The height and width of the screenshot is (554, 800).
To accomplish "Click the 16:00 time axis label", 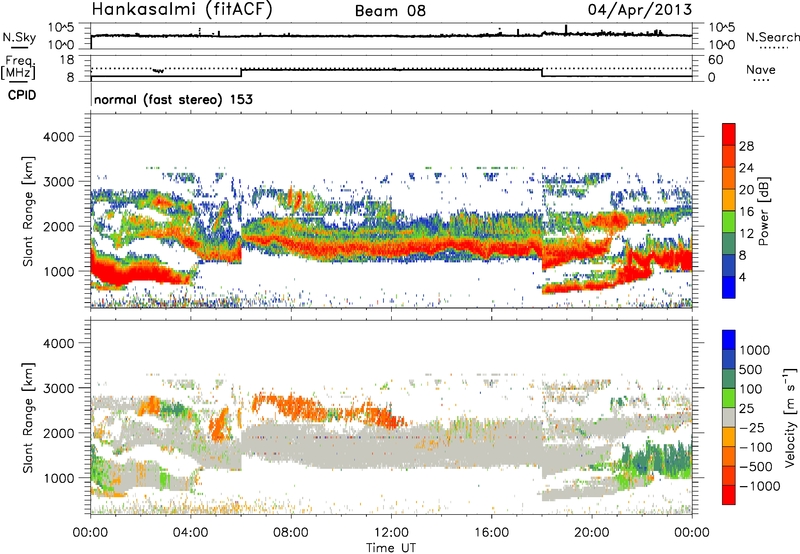I will [491, 533].
